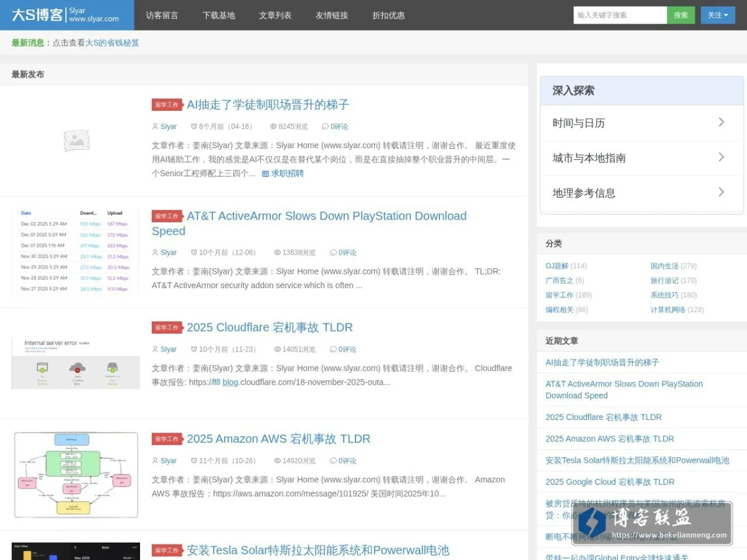Open 文章列表 menu item

tap(275, 15)
